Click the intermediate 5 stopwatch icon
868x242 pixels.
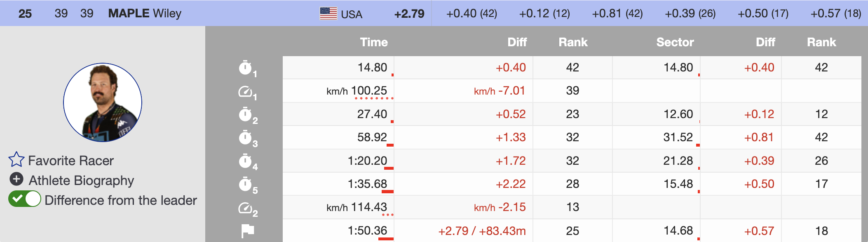pos(246,184)
